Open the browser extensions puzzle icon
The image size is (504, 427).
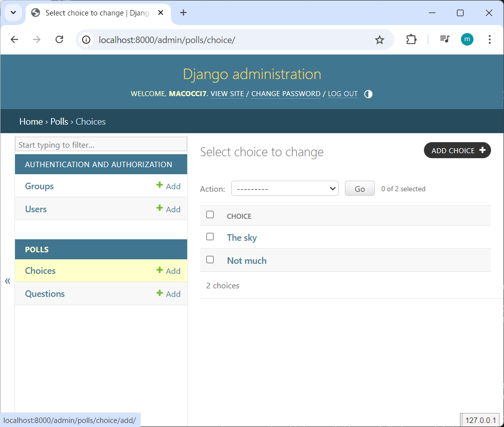pyautogui.click(x=411, y=40)
